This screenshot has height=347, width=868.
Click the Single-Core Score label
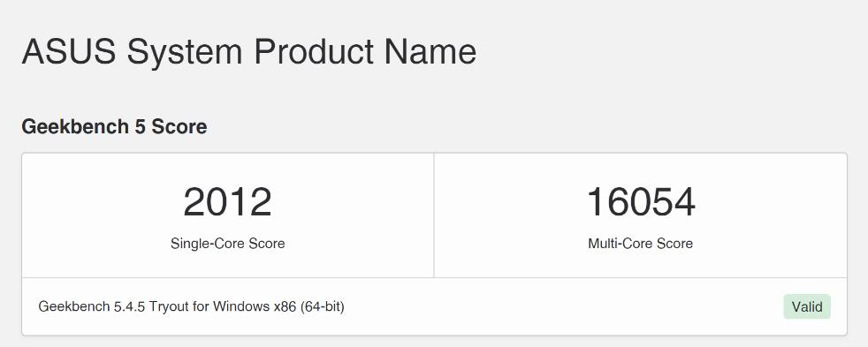(x=227, y=243)
